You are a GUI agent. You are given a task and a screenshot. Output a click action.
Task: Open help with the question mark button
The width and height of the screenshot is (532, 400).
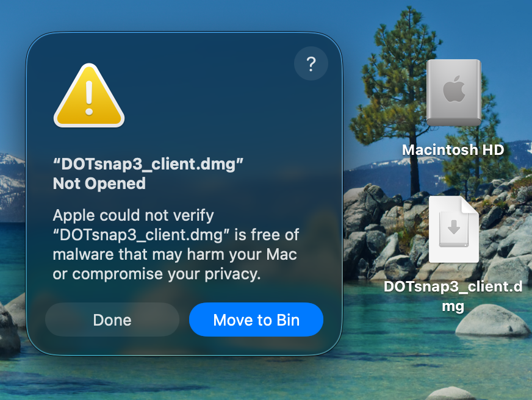click(x=311, y=63)
